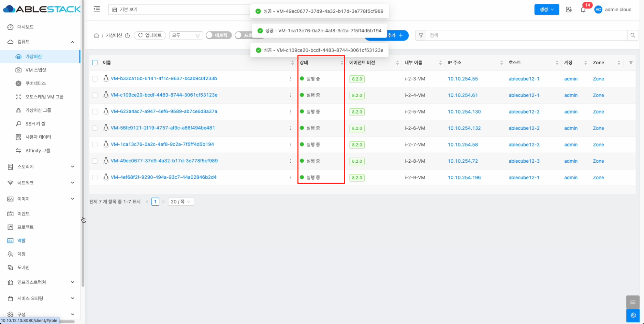Click the sidebar vertical scrollbar

[x=83, y=138]
